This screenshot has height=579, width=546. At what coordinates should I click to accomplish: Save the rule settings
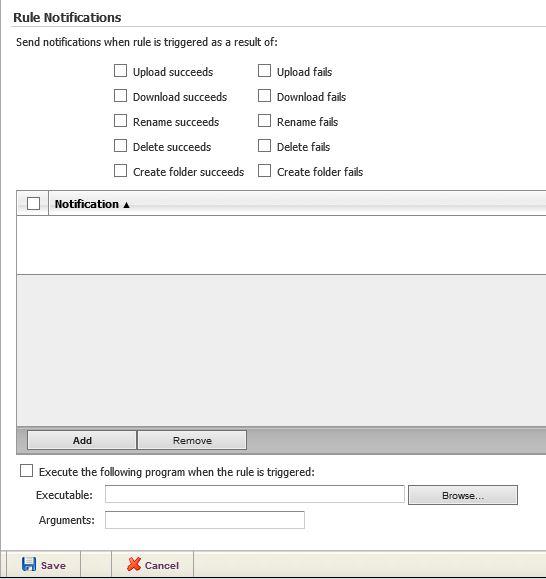point(44,565)
